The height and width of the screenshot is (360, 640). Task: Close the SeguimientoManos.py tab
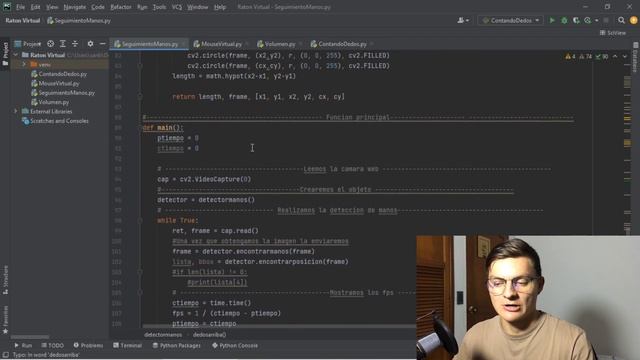click(183, 44)
